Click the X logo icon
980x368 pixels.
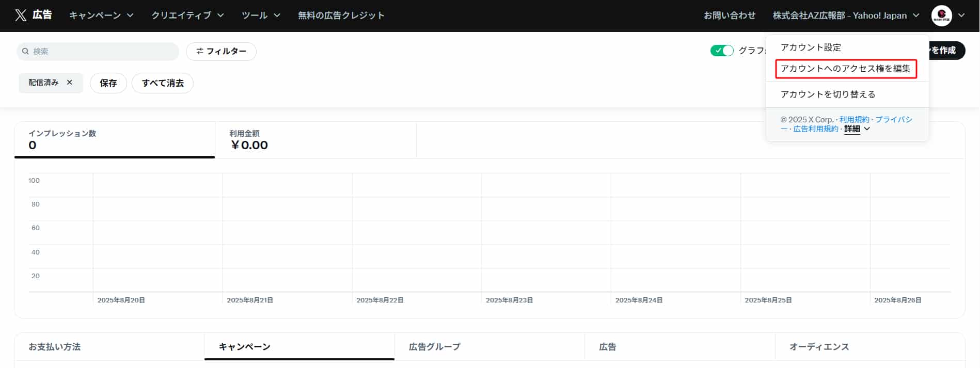[21, 15]
